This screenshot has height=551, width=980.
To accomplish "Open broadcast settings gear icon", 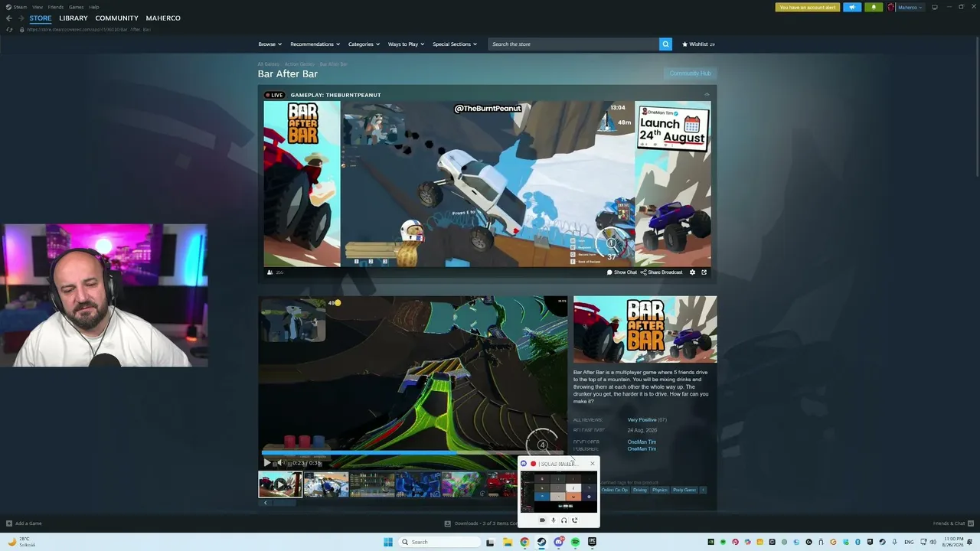I will pos(692,272).
